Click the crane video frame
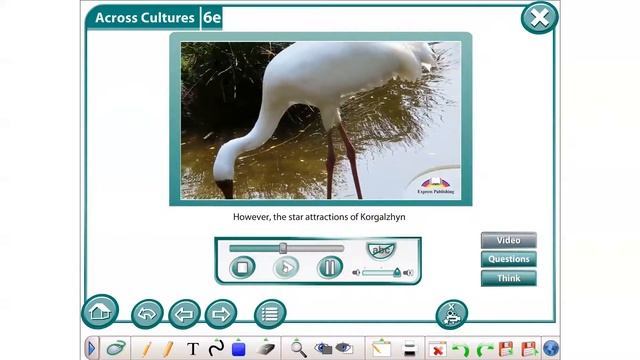This screenshot has width=640, height=360. (x=321, y=120)
